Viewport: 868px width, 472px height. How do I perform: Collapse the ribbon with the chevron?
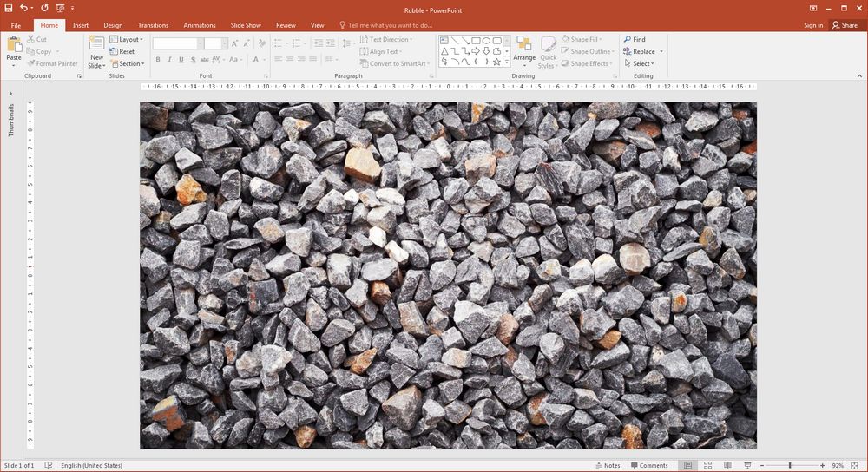(859, 76)
